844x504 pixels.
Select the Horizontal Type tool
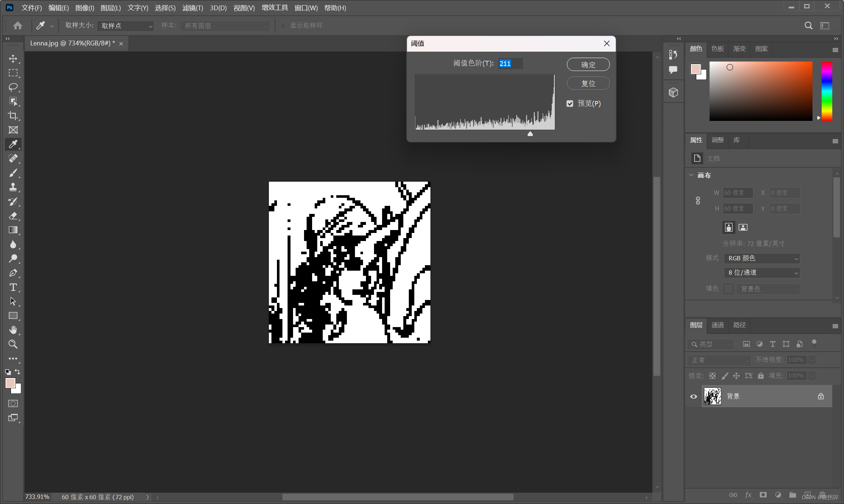tap(13, 287)
